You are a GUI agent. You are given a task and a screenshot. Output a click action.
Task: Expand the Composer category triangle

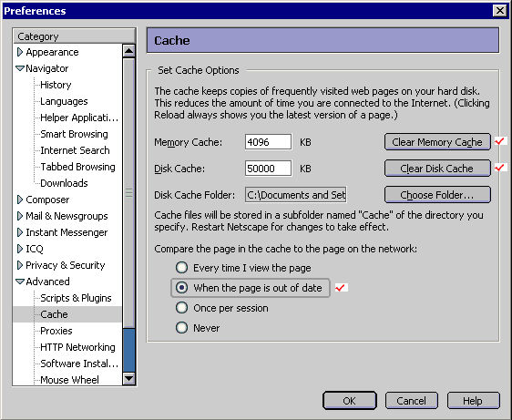[20, 200]
